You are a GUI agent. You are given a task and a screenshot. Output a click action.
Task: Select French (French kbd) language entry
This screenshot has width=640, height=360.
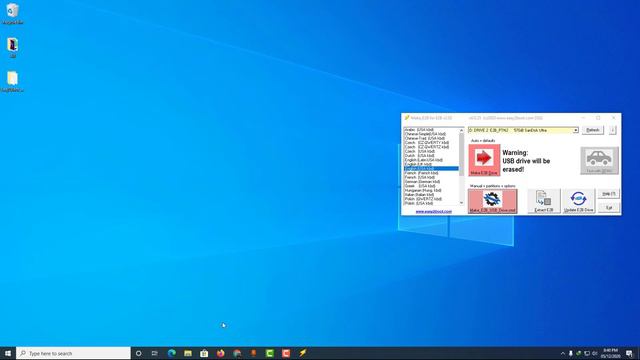click(431, 173)
